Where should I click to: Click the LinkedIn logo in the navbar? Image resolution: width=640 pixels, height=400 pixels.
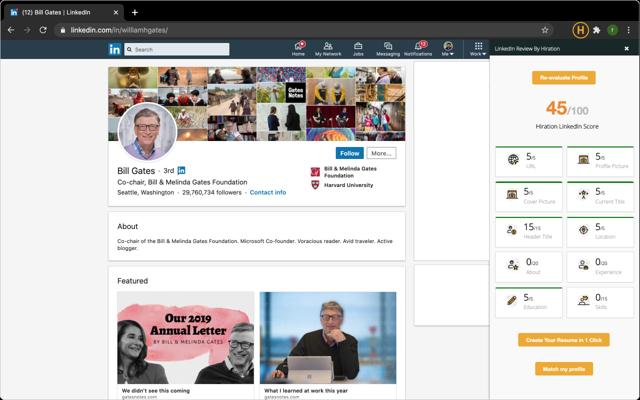click(115, 49)
